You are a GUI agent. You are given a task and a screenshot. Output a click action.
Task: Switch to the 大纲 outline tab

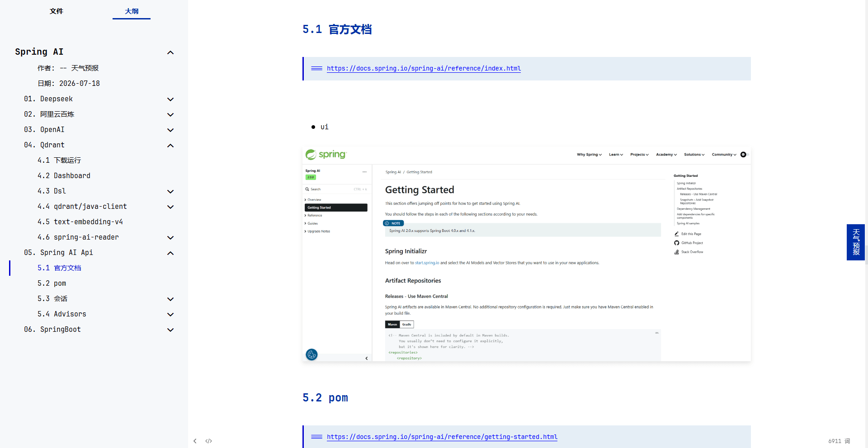[132, 11]
